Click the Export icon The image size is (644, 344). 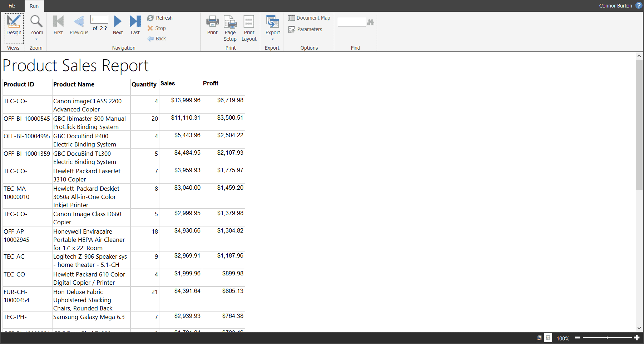[x=273, y=22]
